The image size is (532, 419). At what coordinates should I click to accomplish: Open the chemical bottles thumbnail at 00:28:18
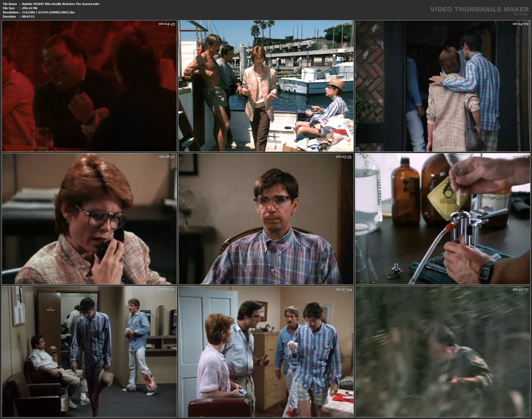443,219
